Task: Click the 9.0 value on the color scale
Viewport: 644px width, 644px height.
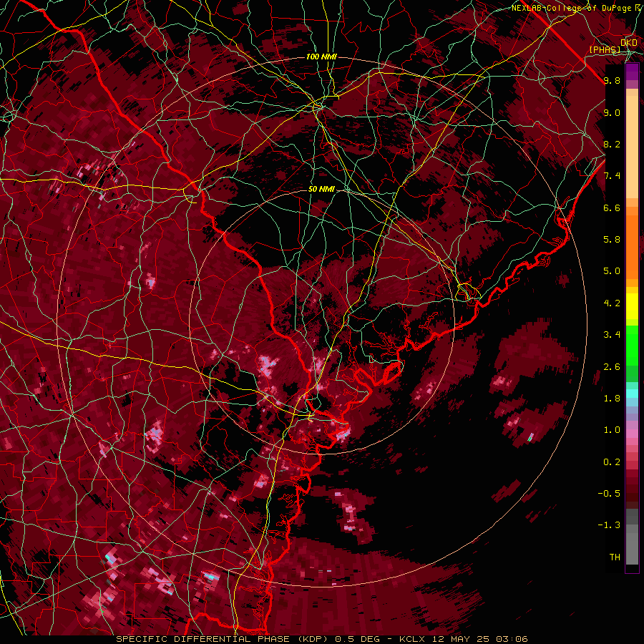Action: click(612, 112)
